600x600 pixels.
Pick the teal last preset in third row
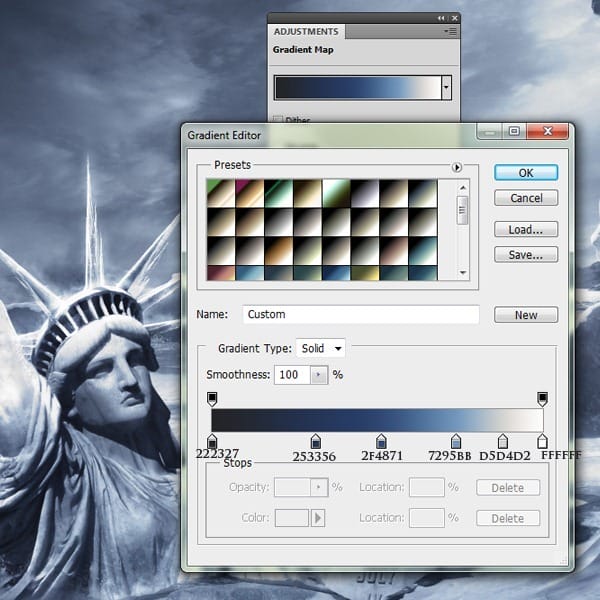pyautogui.click(x=423, y=251)
